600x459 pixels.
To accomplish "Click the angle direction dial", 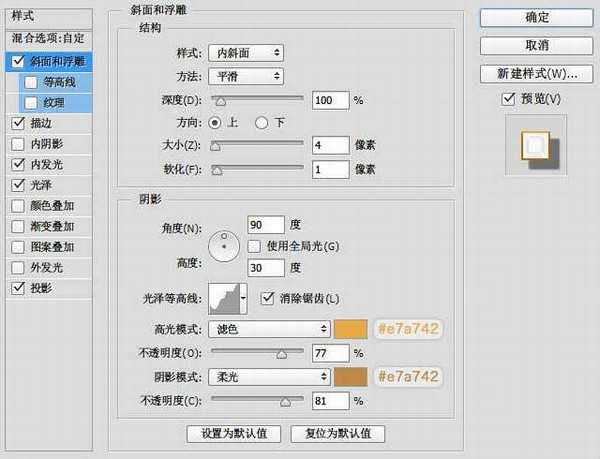I will click(x=225, y=244).
